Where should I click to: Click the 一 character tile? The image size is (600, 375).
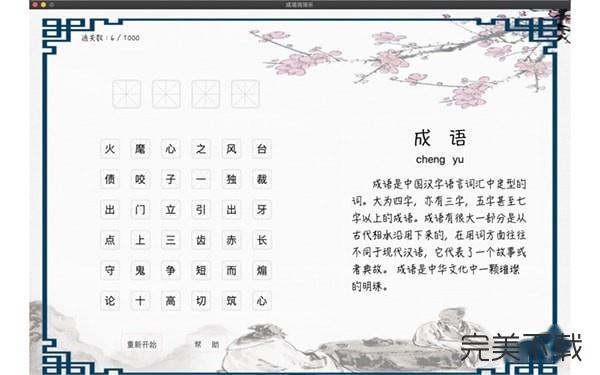tap(201, 179)
